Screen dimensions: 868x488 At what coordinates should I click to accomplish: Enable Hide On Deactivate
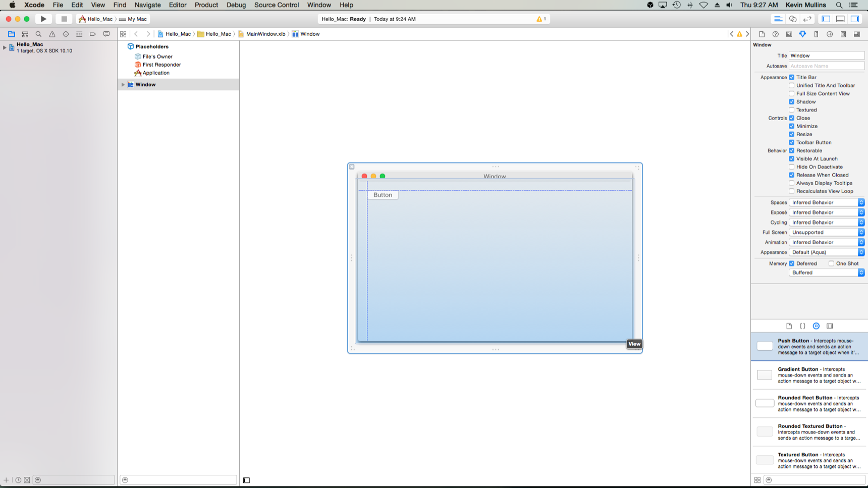(792, 167)
